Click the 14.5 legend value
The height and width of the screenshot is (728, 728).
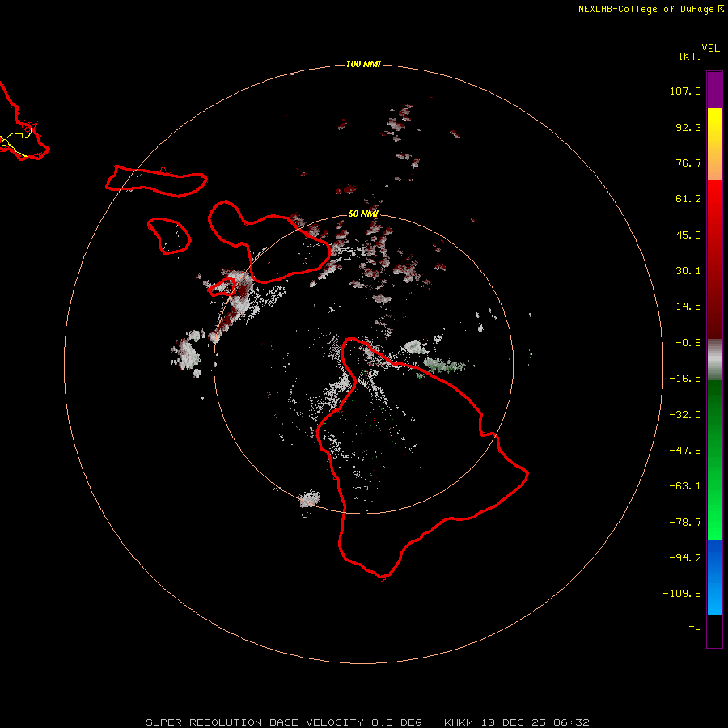tap(688, 307)
